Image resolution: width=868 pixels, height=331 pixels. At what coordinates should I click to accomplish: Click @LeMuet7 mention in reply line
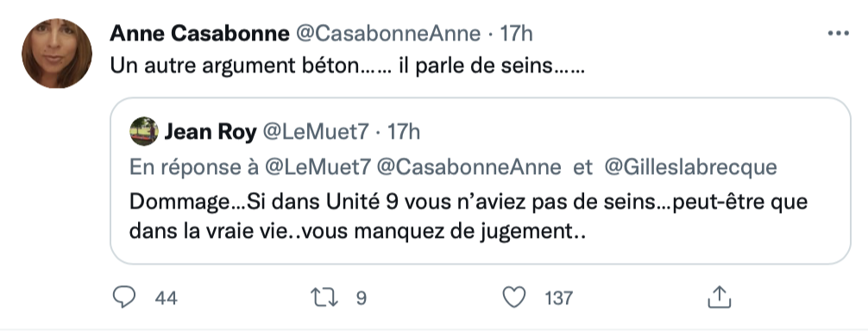tap(318, 167)
